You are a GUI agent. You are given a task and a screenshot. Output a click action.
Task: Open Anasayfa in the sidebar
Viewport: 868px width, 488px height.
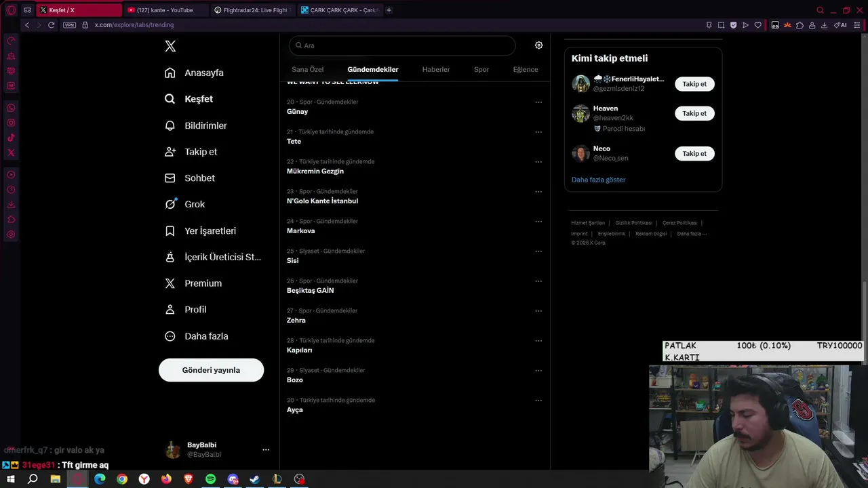(195, 73)
